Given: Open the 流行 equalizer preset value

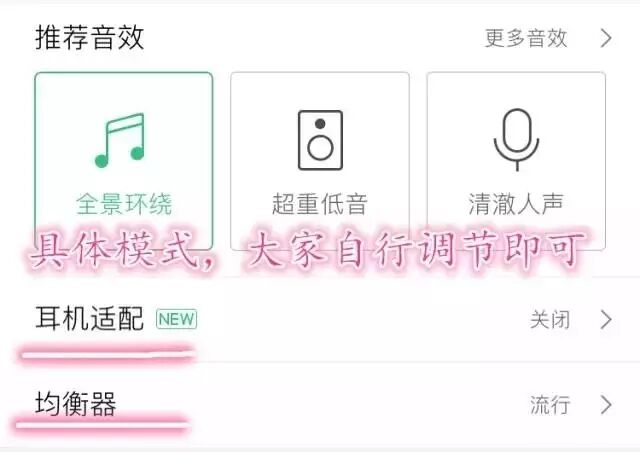Looking at the screenshot, I should (550, 405).
